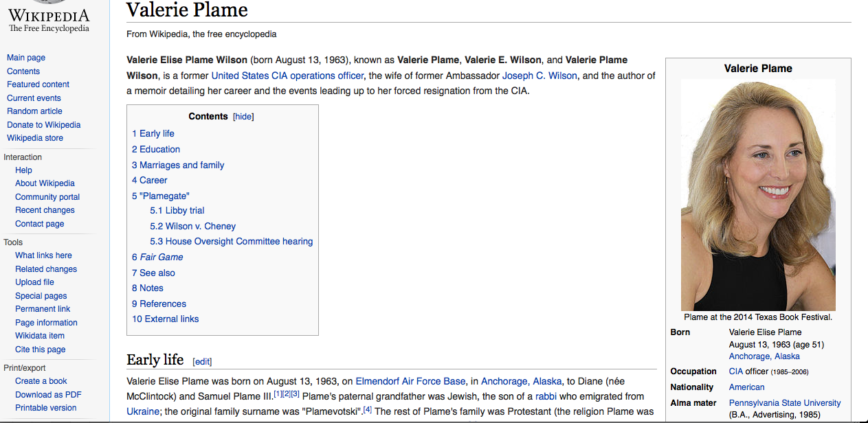The height and width of the screenshot is (423, 868).
Task: Open About Wikipedia link
Action: [x=45, y=183]
